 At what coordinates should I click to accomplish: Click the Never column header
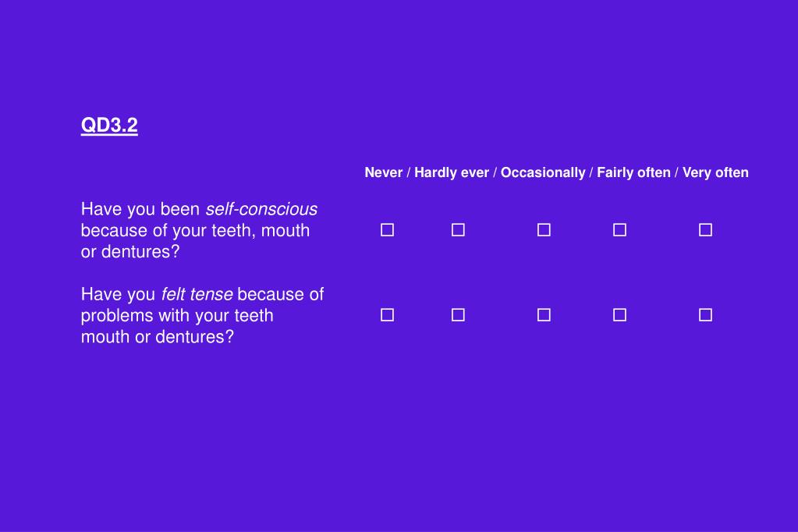(384, 172)
